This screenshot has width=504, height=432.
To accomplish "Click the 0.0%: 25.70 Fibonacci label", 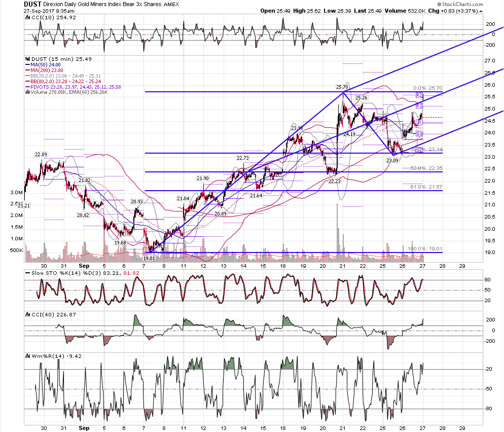I will (x=428, y=88).
